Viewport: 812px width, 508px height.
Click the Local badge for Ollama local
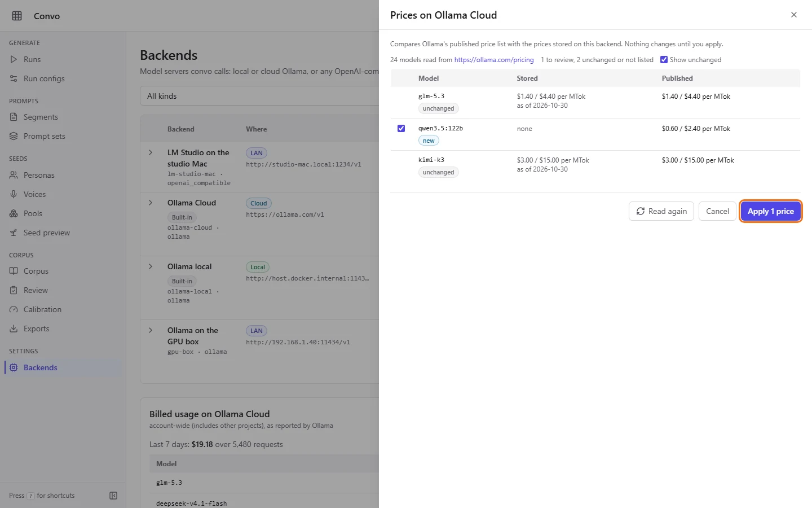[x=258, y=267]
